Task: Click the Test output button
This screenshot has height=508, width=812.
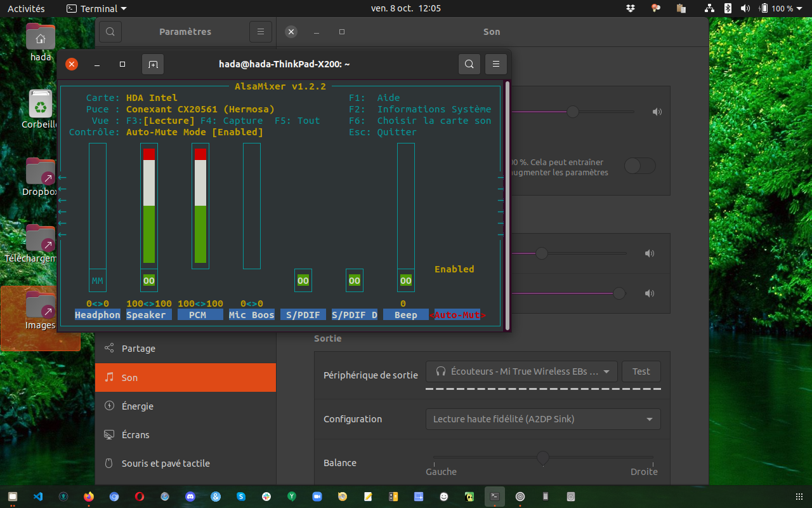Action: click(x=641, y=371)
